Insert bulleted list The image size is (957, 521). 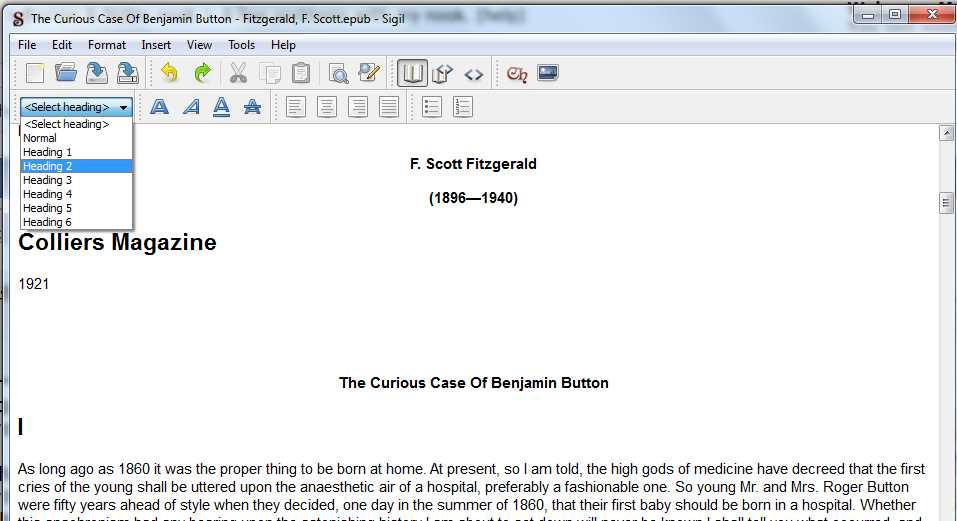click(432, 107)
